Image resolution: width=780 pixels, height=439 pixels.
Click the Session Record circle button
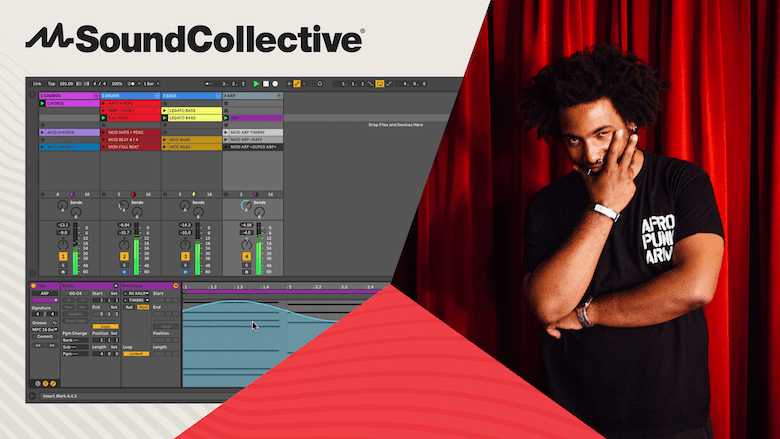pos(320,84)
